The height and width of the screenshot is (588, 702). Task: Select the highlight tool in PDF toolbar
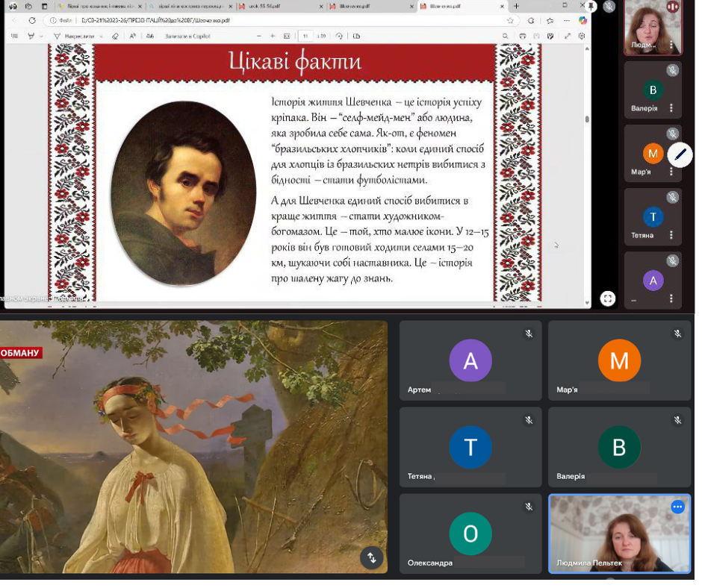click(x=31, y=37)
